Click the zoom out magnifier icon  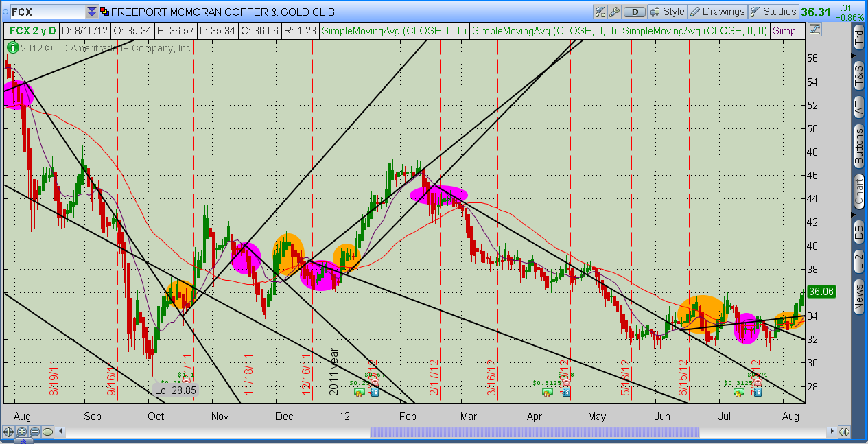[34, 432]
